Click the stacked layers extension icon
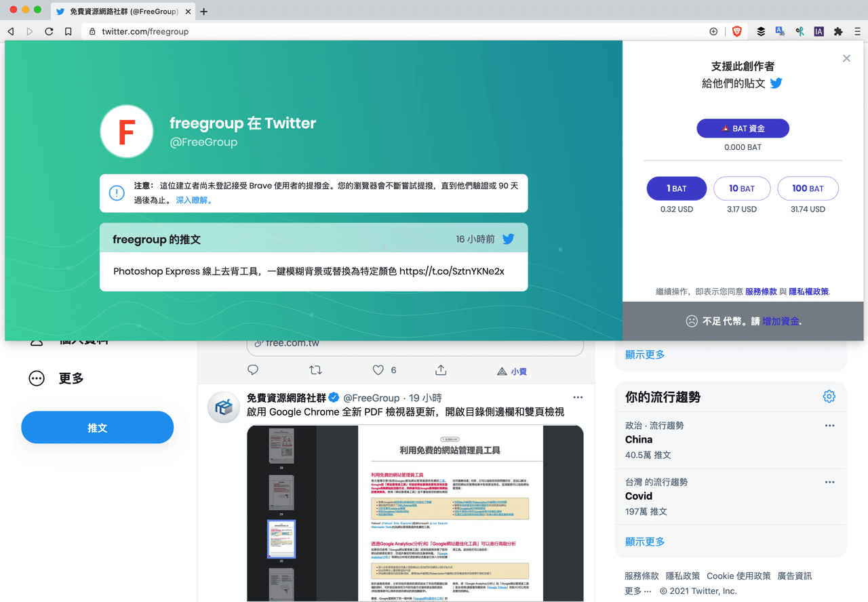868x602 pixels. (761, 31)
